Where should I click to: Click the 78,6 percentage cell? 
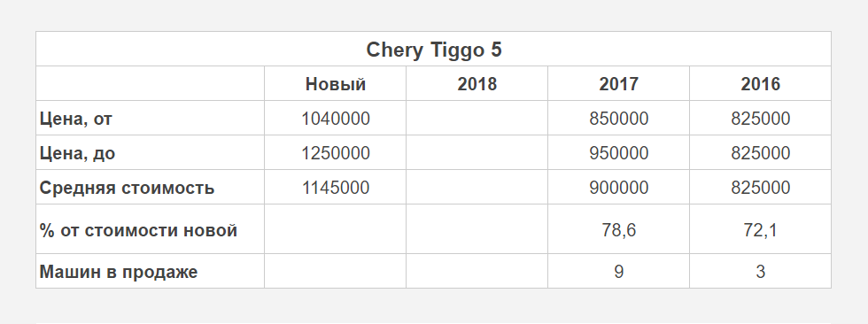(x=619, y=229)
